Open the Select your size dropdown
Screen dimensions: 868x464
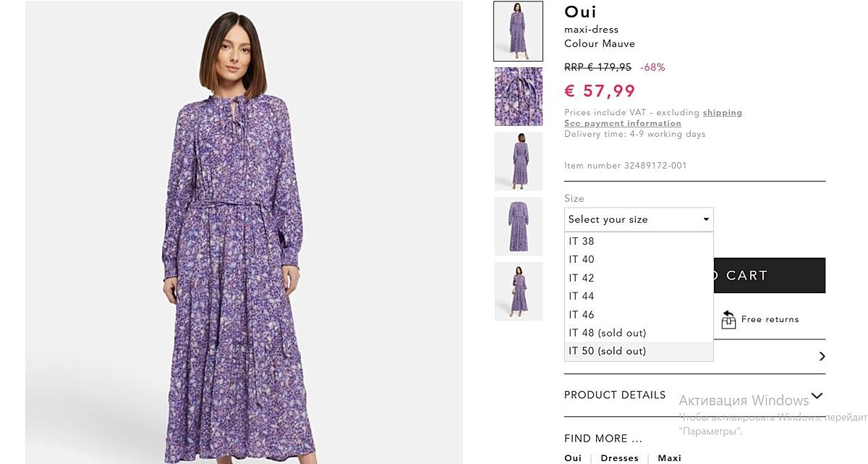point(638,219)
